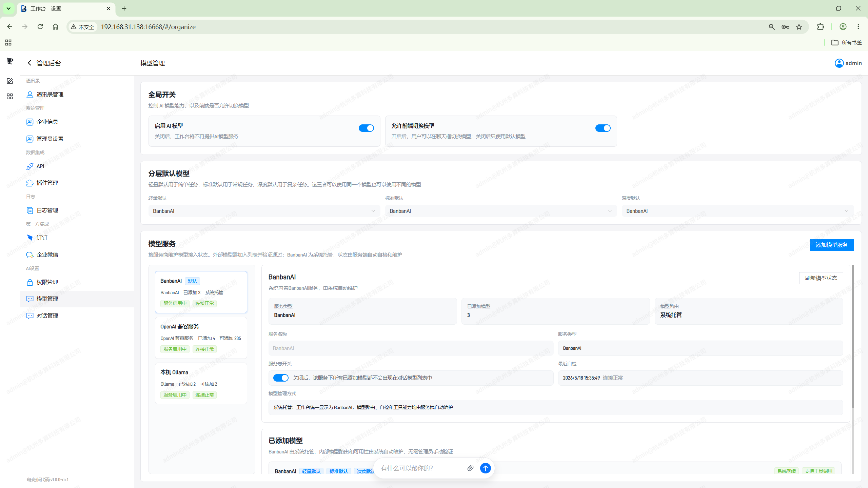Click the admin username label
The image size is (868, 488).
click(x=853, y=63)
